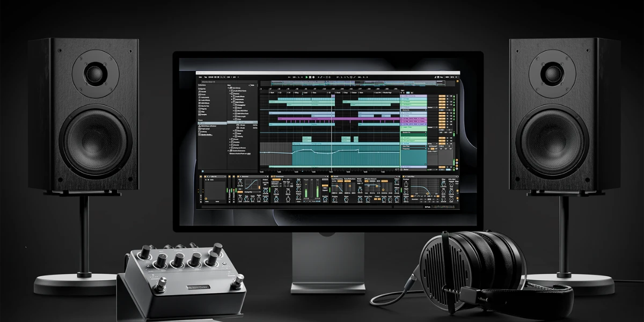Image resolution: width=644 pixels, height=322 pixels.
Task: Open the Samples browser category
Action: click(x=203, y=114)
